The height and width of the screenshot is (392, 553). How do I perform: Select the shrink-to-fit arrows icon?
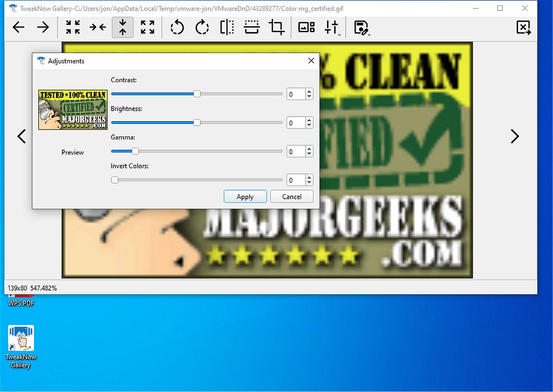(73, 28)
